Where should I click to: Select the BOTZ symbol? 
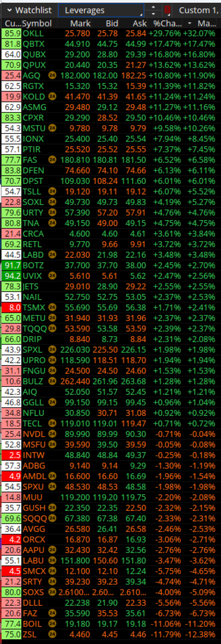[33, 265]
